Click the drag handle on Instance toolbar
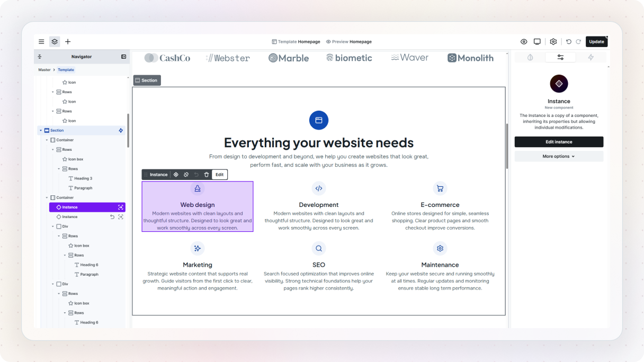 coord(146,175)
